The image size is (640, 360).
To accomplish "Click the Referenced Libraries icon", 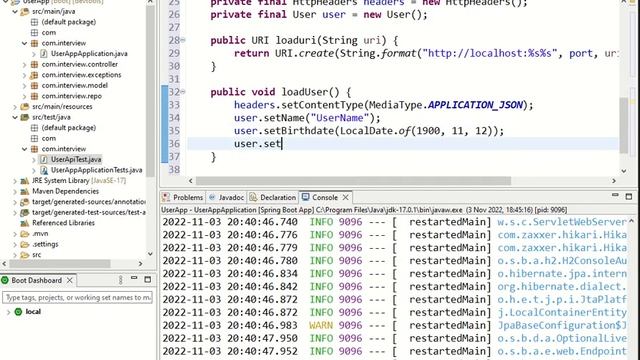I will tap(25, 223).
